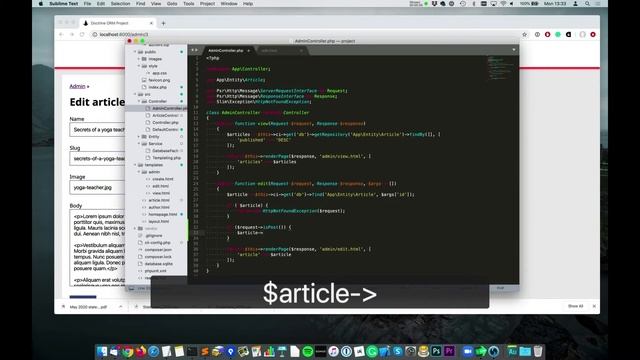This screenshot has height=360, width=640.
Task: Collapse the admin templates folder
Action: tap(139, 172)
